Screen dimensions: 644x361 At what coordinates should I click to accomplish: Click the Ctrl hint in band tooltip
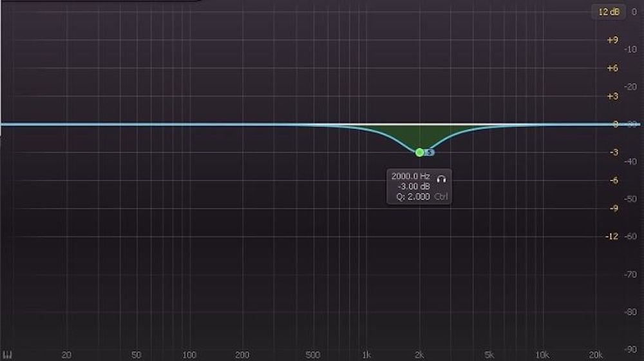point(441,197)
